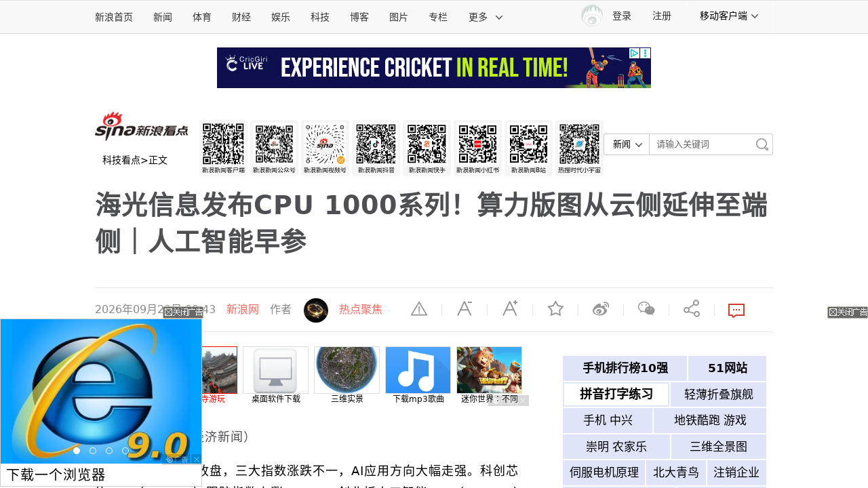Click the 新浪新闻小红书 QR code
Screen dimensions: 868x488
click(x=477, y=144)
